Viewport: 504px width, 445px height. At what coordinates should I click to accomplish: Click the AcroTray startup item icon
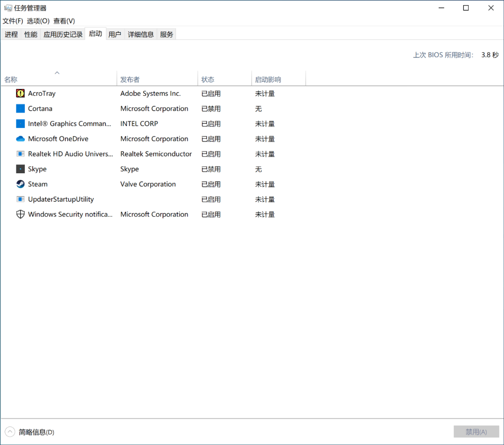[x=20, y=93]
